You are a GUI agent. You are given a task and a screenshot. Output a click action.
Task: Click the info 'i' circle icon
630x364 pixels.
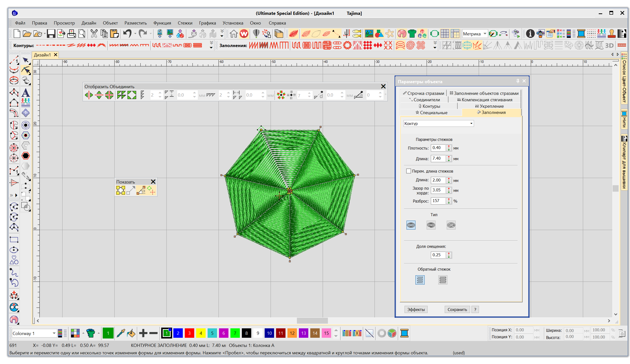click(530, 34)
